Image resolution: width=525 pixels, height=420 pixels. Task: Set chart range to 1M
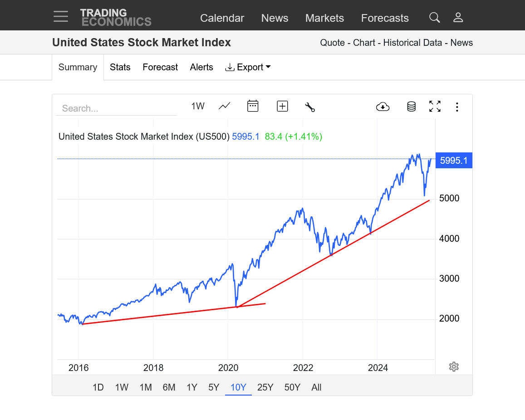coord(146,387)
